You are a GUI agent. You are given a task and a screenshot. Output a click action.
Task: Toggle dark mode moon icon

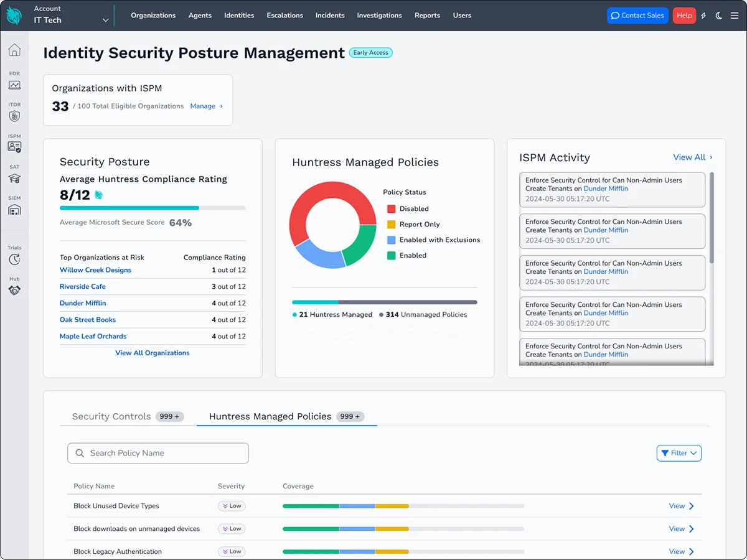pyautogui.click(x=719, y=16)
